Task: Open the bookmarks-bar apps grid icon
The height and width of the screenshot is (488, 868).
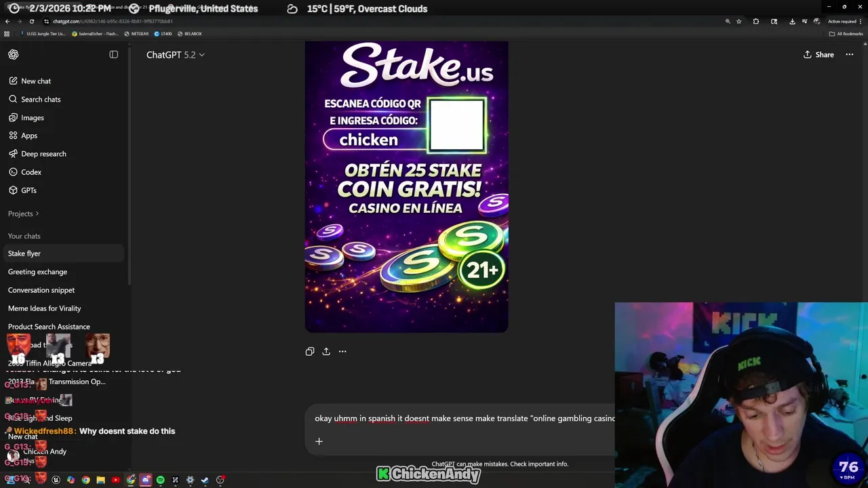Action: tap(7, 33)
